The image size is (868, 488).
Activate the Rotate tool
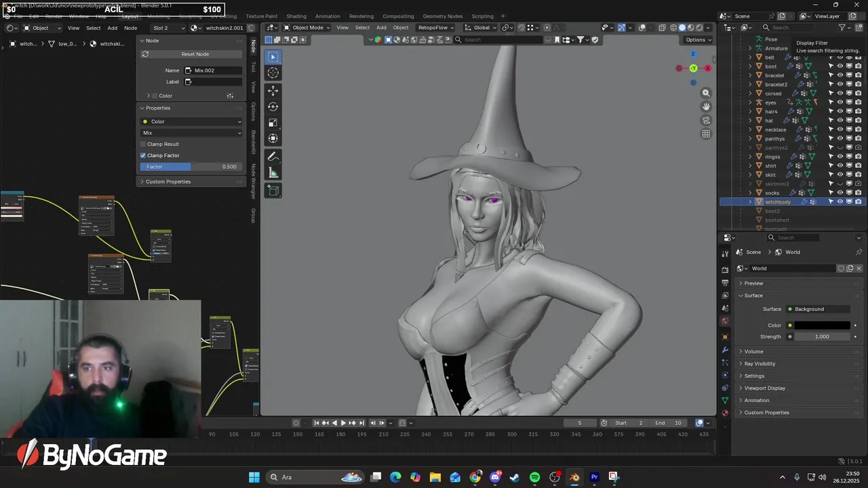pyautogui.click(x=273, y=106)
